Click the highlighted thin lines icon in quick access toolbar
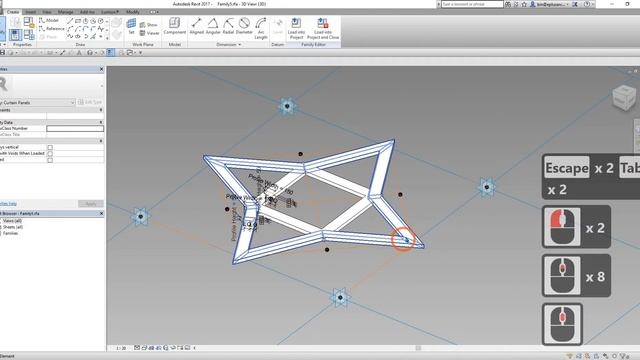The height and width of the screenshot is (360, 640). point(110,52)
